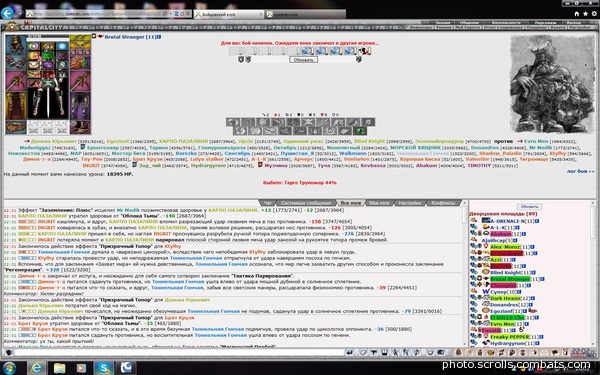Select the star-burst combat technique icon

(308, 122)
